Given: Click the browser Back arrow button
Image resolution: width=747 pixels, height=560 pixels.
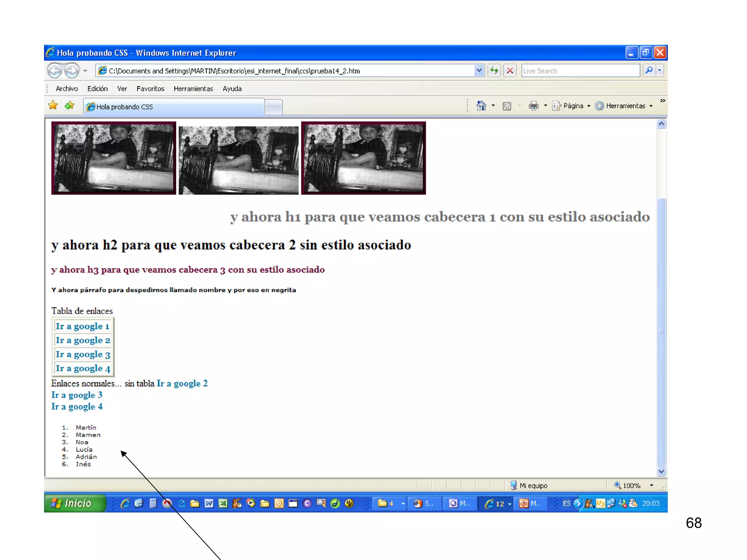Looking at the screenshot, I should click(55, 70).
